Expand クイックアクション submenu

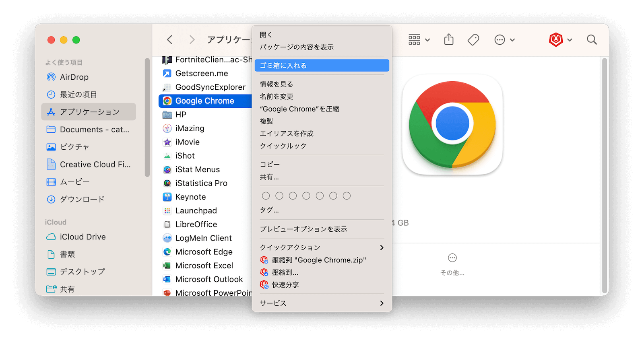(322, 247)
